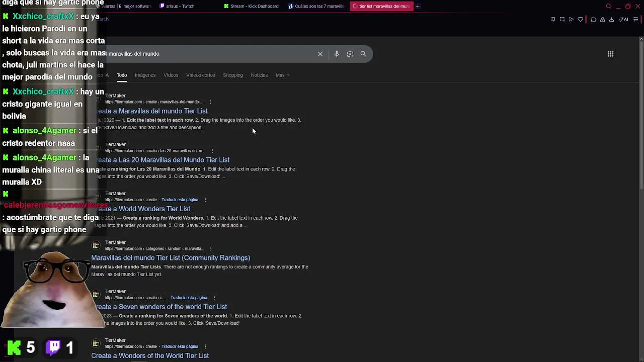Switch to Cuáles son las 7 maravillas tab

point(316,6)
